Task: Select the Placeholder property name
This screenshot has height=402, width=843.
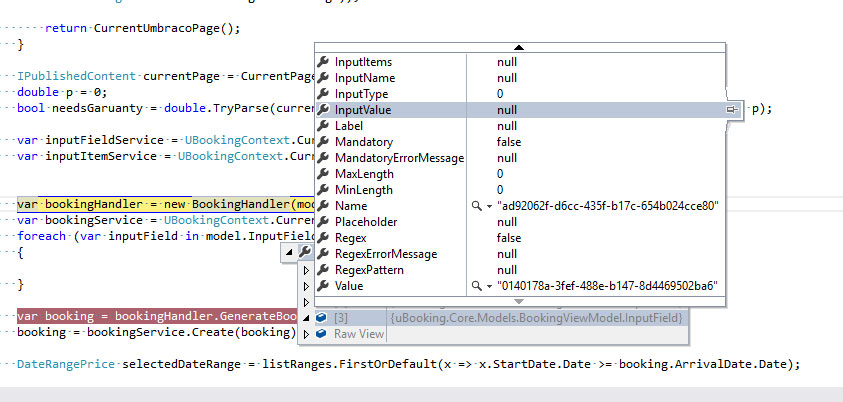Action: (366, 222)
